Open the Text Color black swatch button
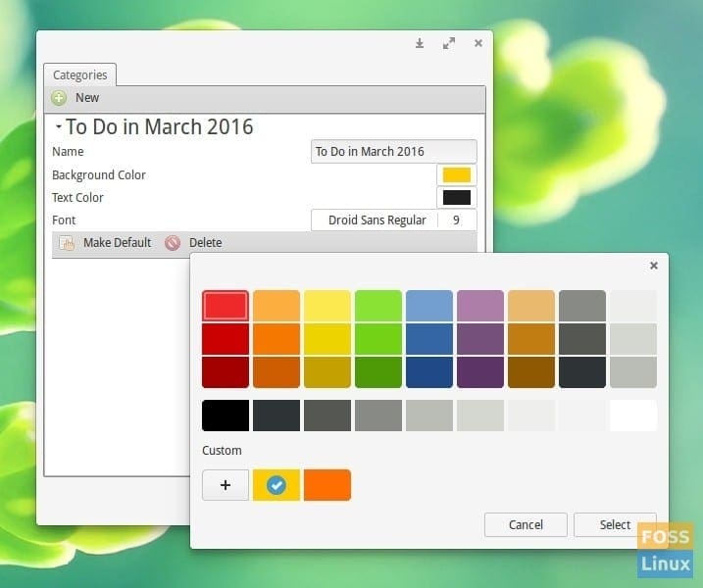Screen dimensions: 703x588 pos(457,197)
